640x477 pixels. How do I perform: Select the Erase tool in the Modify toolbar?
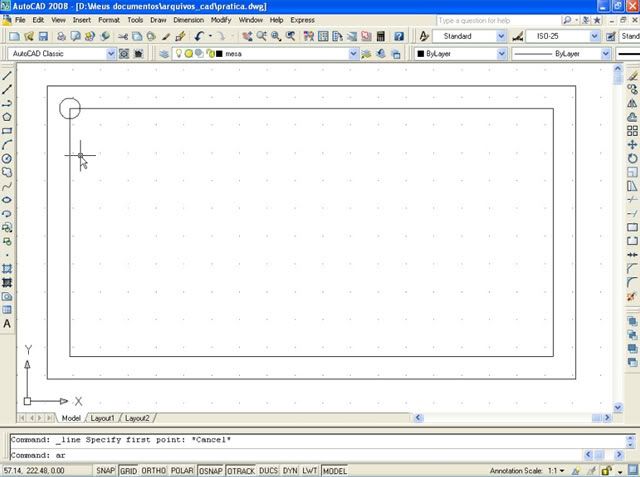point(632,75)
